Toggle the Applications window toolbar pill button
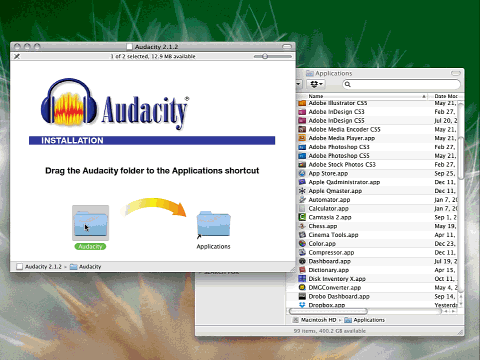 coord(456,73)
